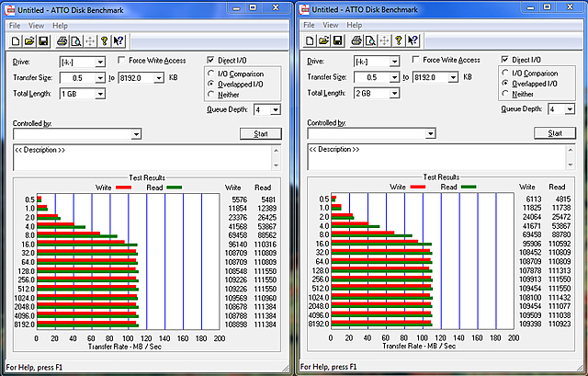This screenshot has height=376, width=588.
Task: Click ATTO app icon in left title bar
Action: (11, 10)
